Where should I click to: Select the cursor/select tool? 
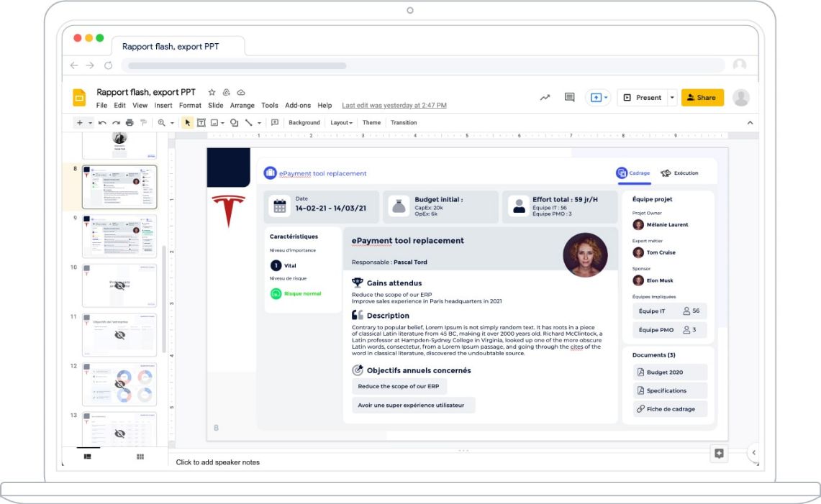coord(187,122)
